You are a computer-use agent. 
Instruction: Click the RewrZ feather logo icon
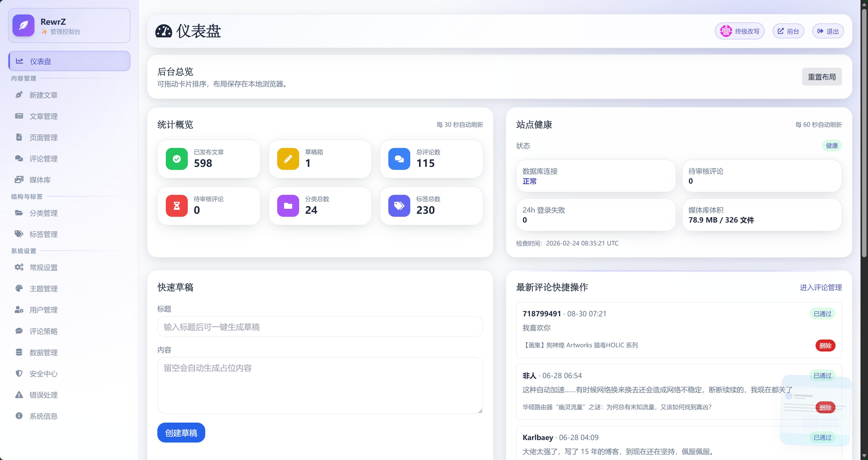pos(23,25)
